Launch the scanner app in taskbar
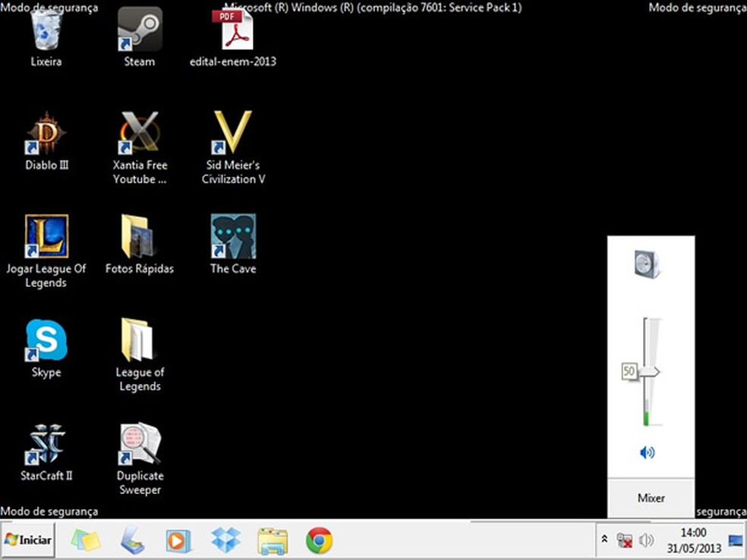The height and width of the screenshot is (560, 747). tap(131, 540)
